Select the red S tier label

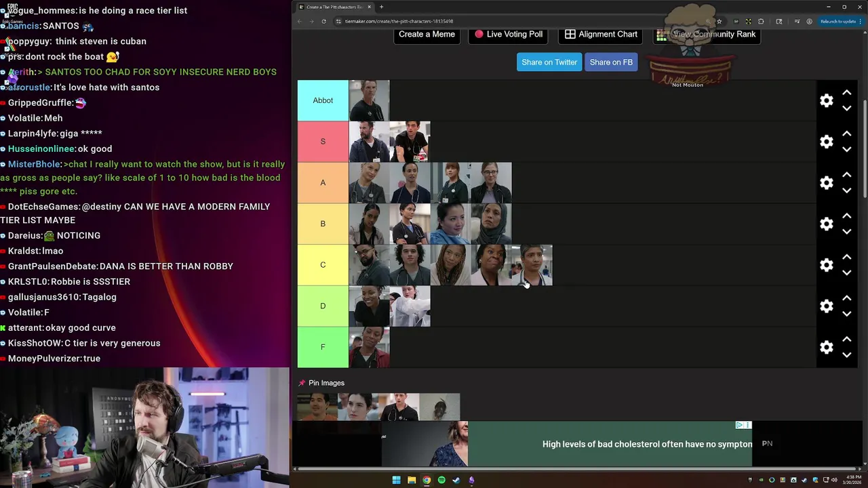point(323,142)
